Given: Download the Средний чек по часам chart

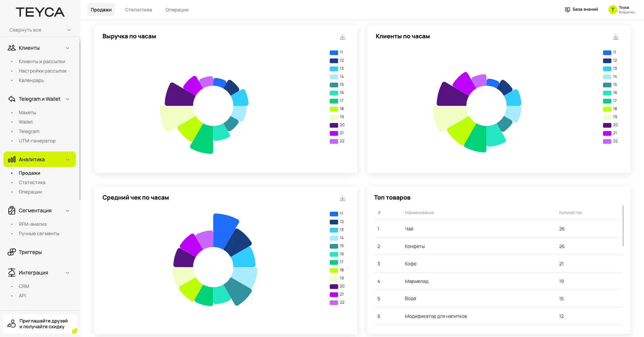Looking at the screenshot, I should 342,198.
